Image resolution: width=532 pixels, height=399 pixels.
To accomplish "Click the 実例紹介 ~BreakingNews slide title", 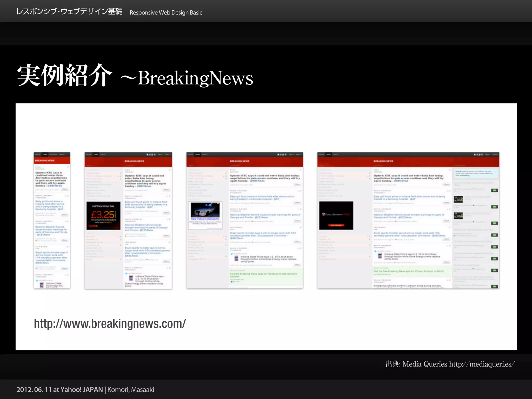I will [135, 76].
